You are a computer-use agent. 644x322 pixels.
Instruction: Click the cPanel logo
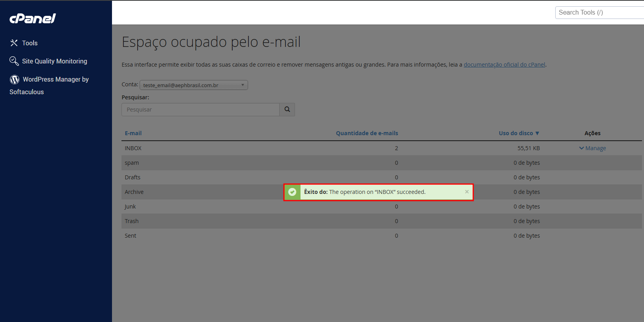coord(33,19)
